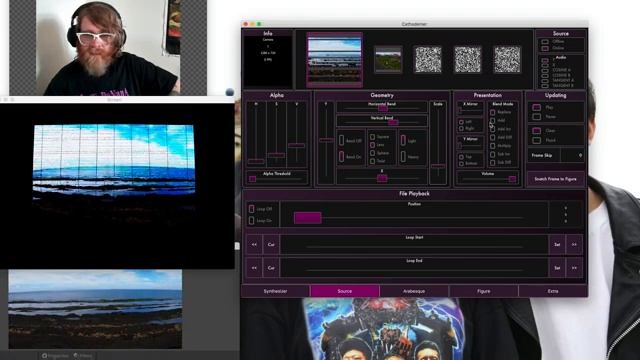Toggle the Offline source checkbox

pos(545,42)
